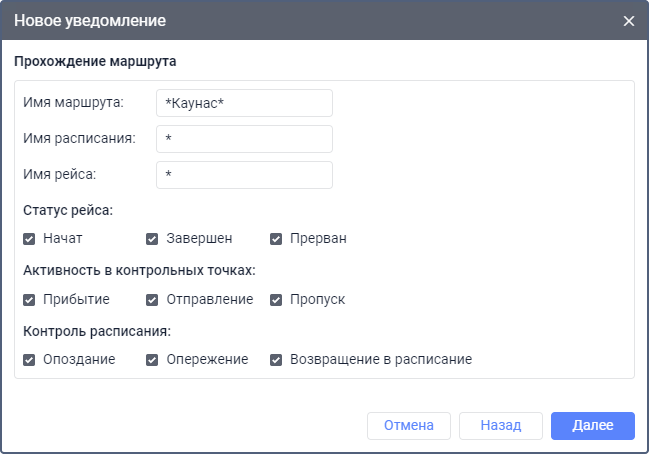
Task: Toggle the Прерван checkbox
Action: [x=276, y=239]
